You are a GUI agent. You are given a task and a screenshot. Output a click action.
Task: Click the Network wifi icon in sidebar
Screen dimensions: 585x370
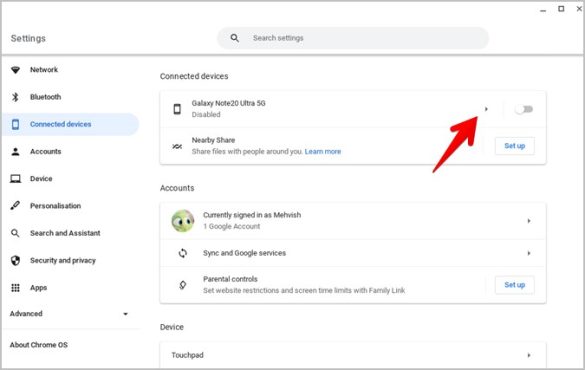(x=15, y=70)
